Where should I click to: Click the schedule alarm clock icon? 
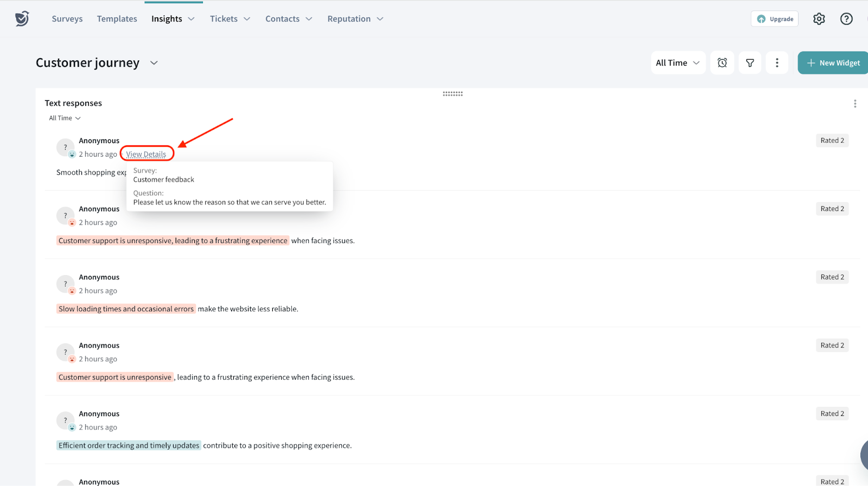722,63
